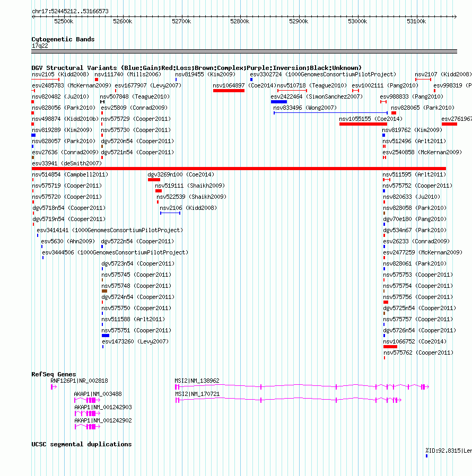This screenshot has width=472, height=476.
Task: Select variant nsv575748 (Cooper2011)
Action: 136,286
